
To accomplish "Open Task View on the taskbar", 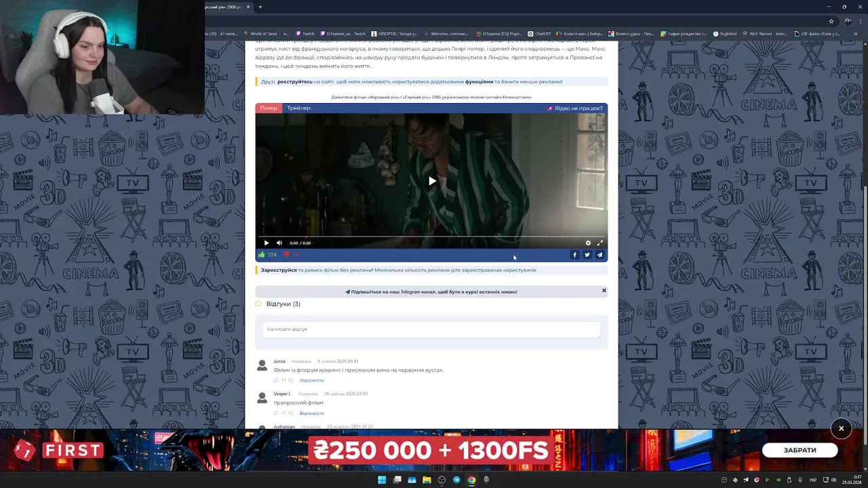I will tap(397, 480).
